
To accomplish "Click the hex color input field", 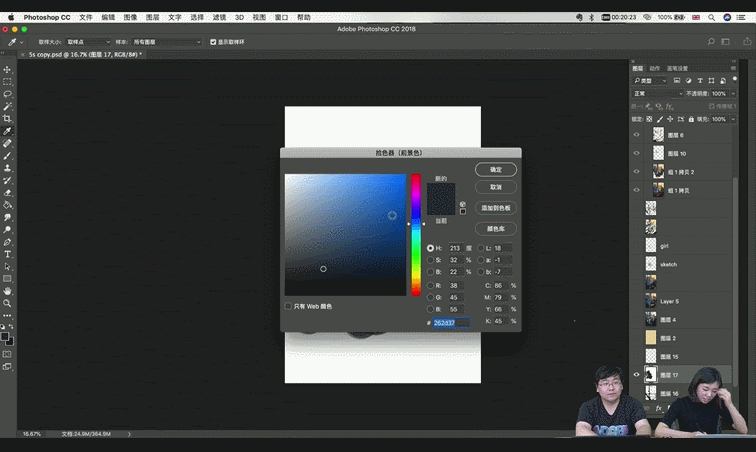I will [x=451, y=323].
